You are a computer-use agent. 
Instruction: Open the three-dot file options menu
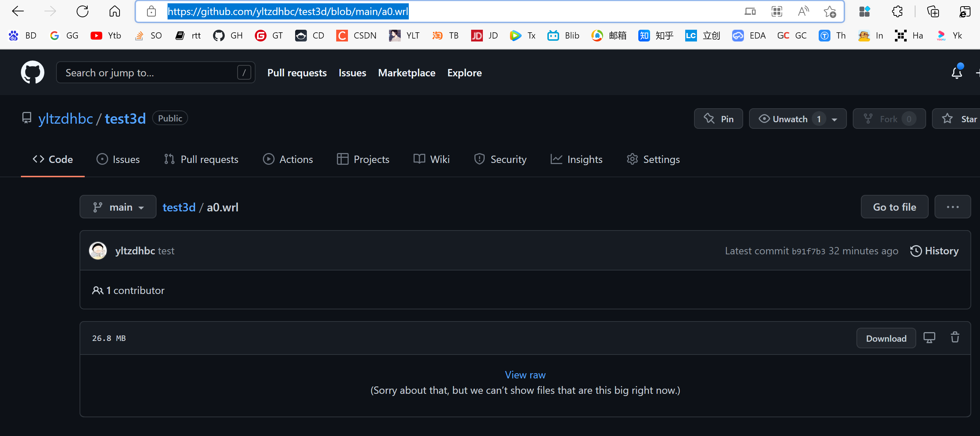tap(953, 207)
